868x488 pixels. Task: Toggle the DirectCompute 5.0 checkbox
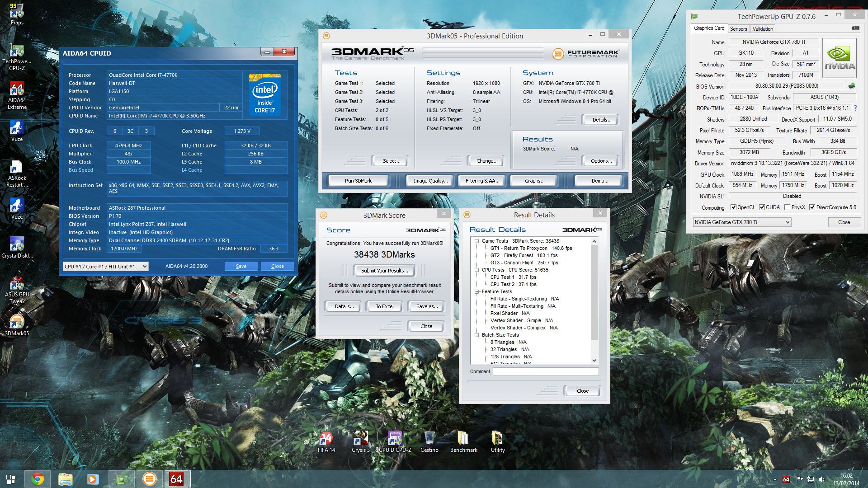[x=812, y=207]
